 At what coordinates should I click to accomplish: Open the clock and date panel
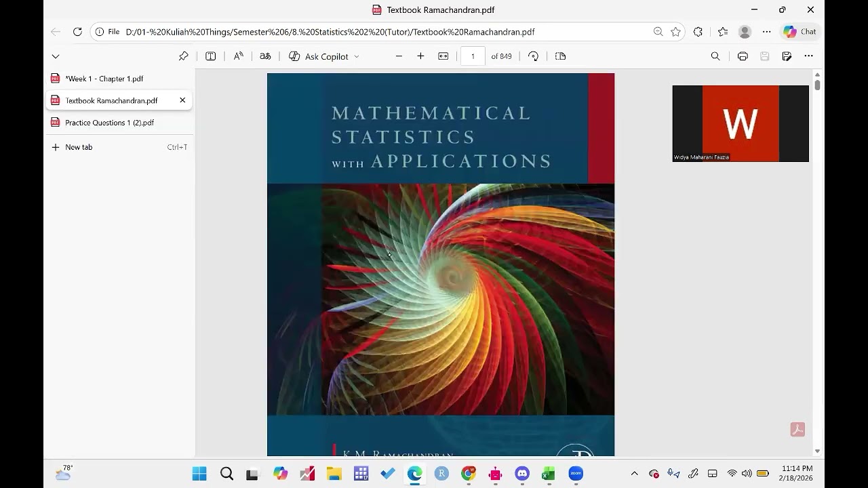tap(797, 473)
